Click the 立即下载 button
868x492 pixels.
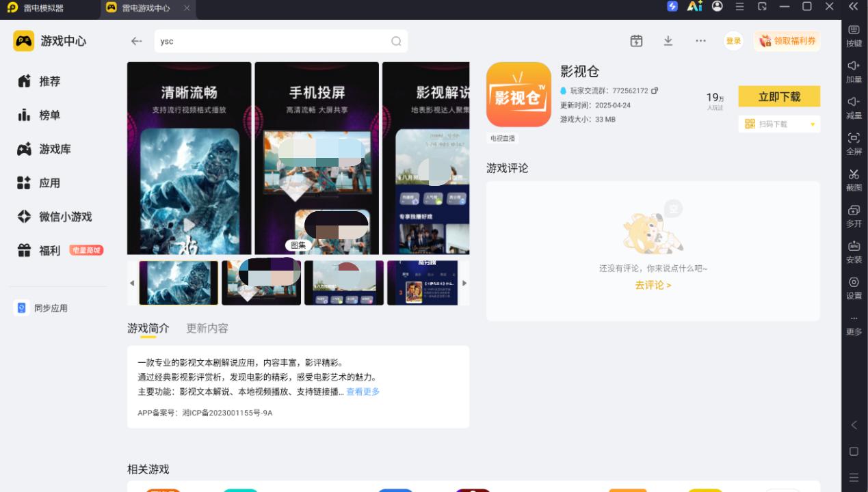[779, 96]
